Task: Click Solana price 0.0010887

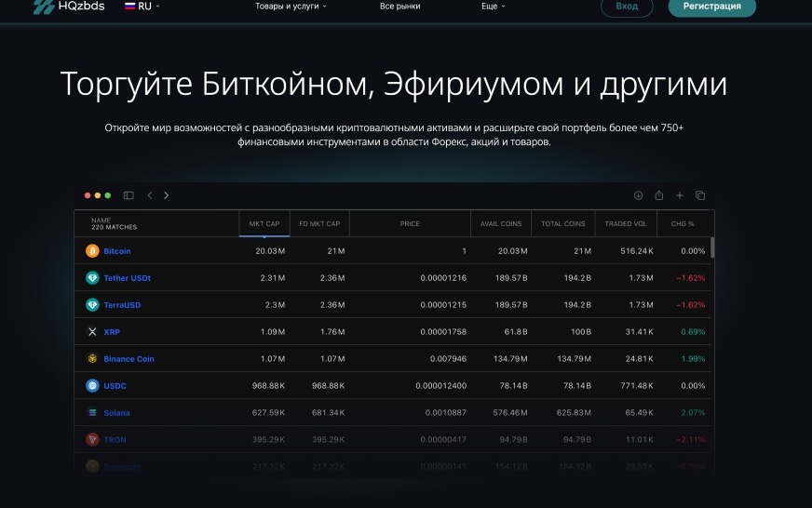Action: 446,412
